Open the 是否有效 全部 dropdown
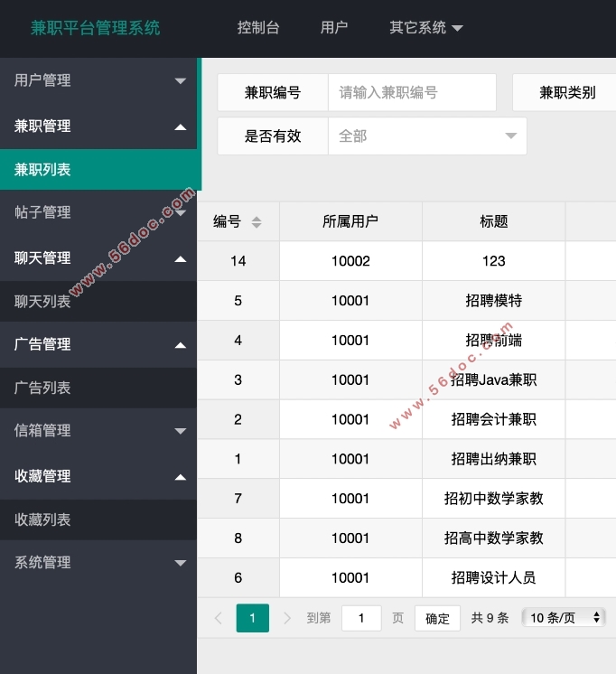 [428, 136]
